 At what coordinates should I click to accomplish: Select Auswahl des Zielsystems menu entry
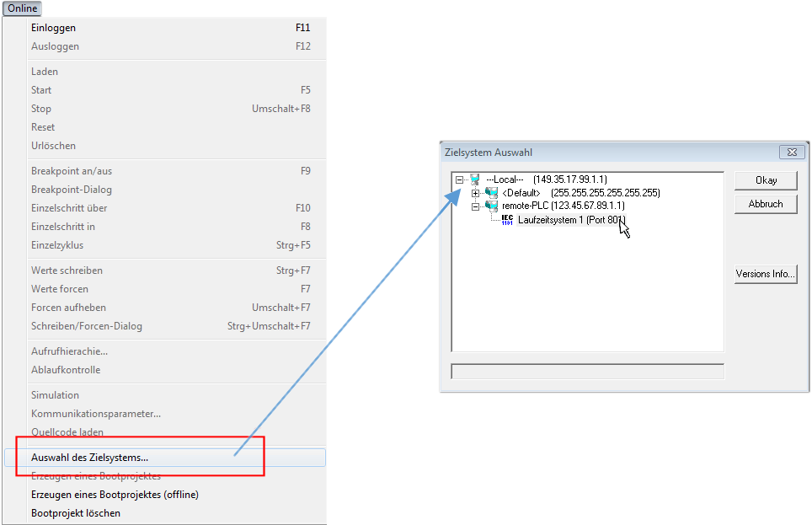pos(89,458)
